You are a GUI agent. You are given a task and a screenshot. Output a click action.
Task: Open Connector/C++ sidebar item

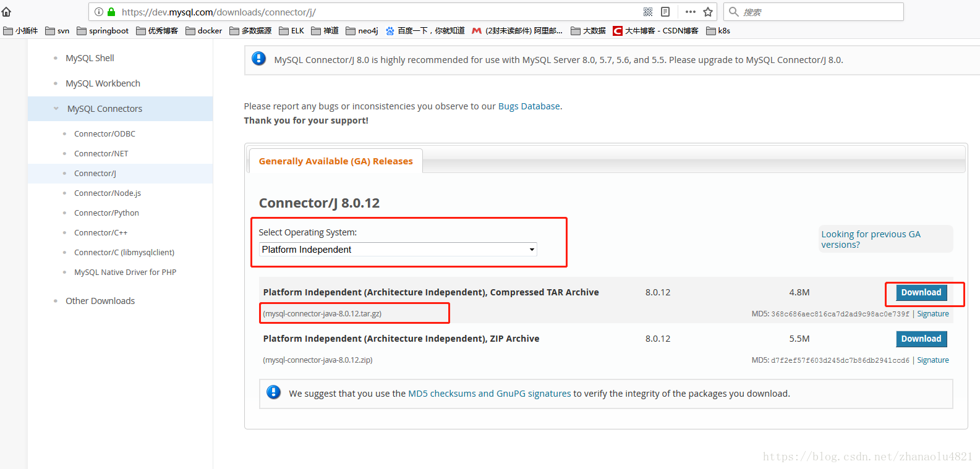(101, 233)
